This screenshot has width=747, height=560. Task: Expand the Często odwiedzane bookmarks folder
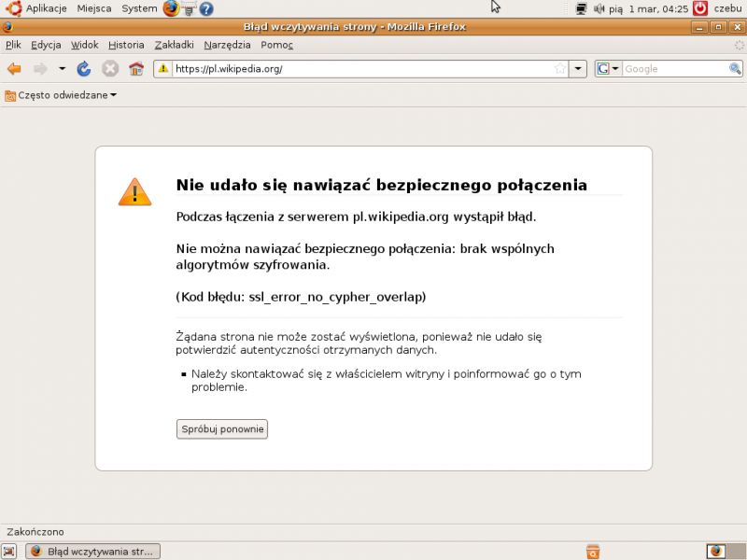pos(61,95)
